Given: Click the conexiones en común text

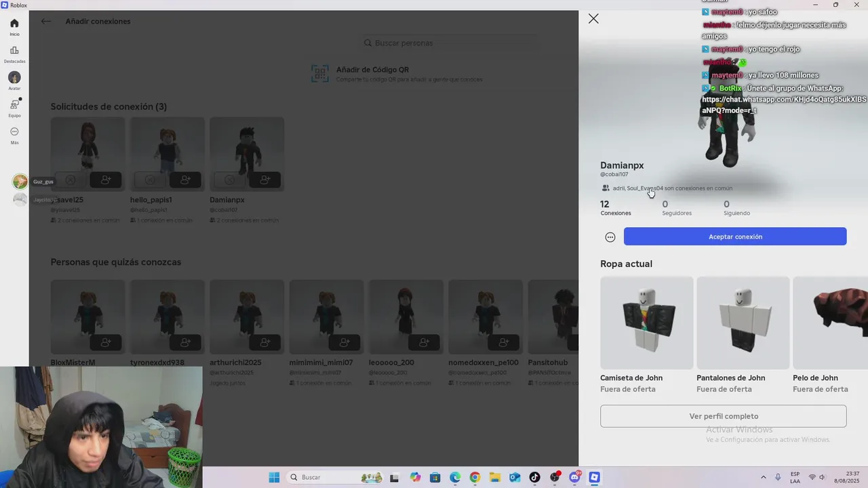Looking at the screenshot, I should pyautogui.click(x=672, y=188).
